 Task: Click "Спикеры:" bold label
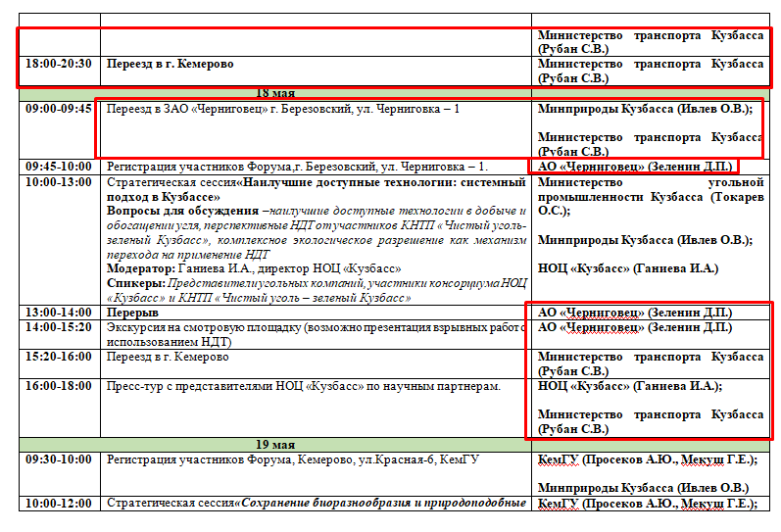pyautogui.click(x=136, y=283)
